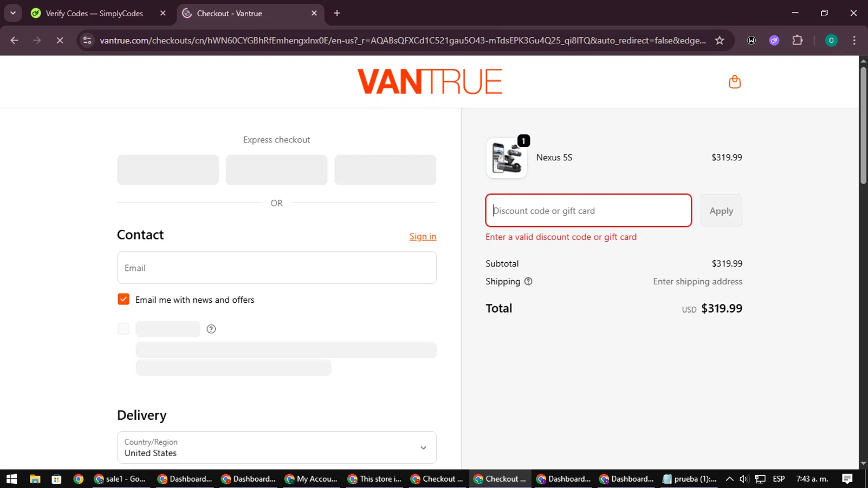Screen dimensions: 868x488
Task: Click the shipping help question mark icon
Action: click(528, 281)
